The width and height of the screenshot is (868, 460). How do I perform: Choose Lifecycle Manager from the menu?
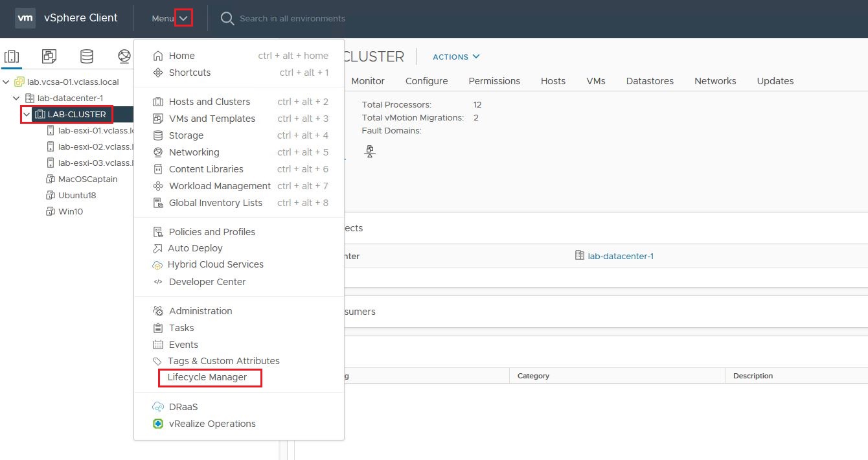tap(207, 377)
